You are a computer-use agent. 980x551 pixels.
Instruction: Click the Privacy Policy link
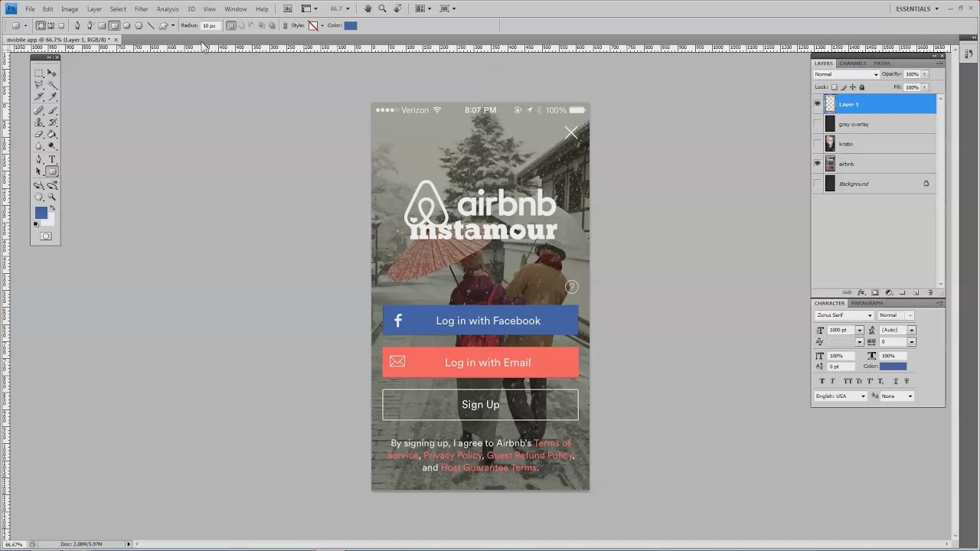(452, 455)
